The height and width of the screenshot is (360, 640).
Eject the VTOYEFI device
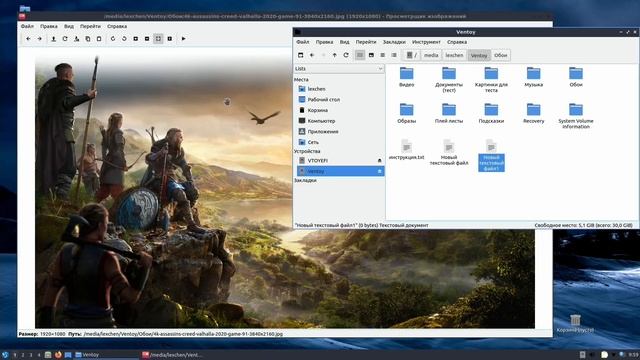380,161
